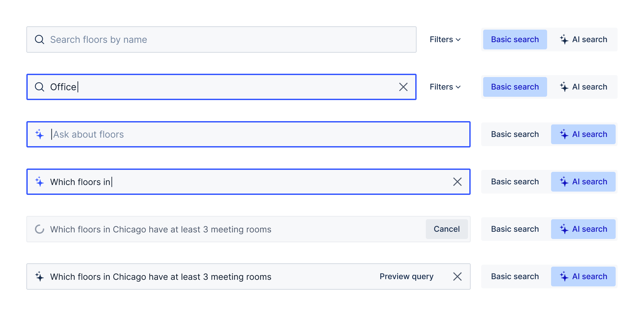This screenshot has height=316, width=644.
Task: Switch to AI search on the Office search row
Action: tap(584, 87)
